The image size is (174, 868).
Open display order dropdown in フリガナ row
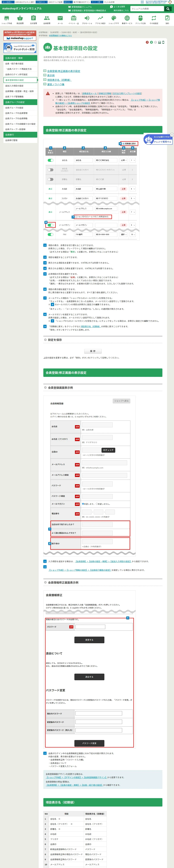(133, 198)
